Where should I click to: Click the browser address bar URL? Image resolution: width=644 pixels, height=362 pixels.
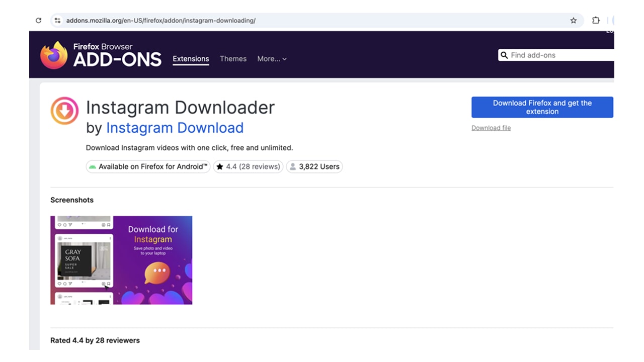coord(161,21)
